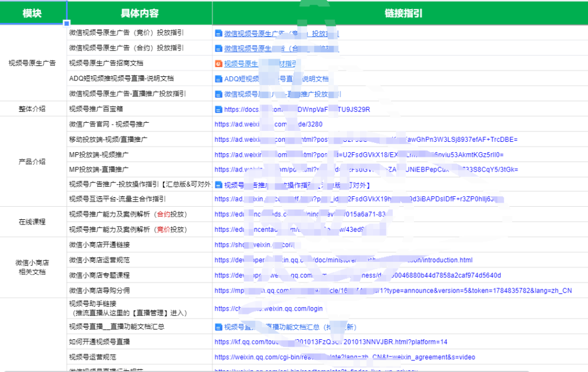Click doc icon beside 微信视频号原生广告(竞价)投放指引 link
The height and width of the screenshot is (372, 588).
218,33
